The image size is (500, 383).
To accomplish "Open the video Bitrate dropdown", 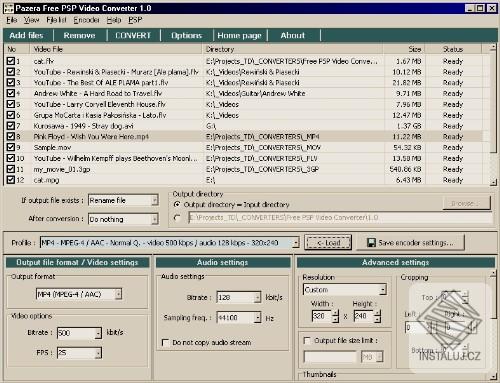I will [98, 333].
